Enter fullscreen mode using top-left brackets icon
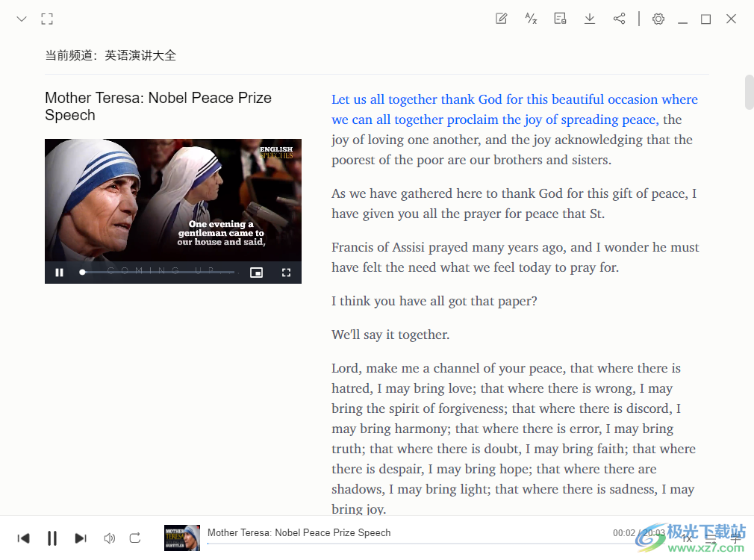The image size is (754, 560). [x=47, y=19]
